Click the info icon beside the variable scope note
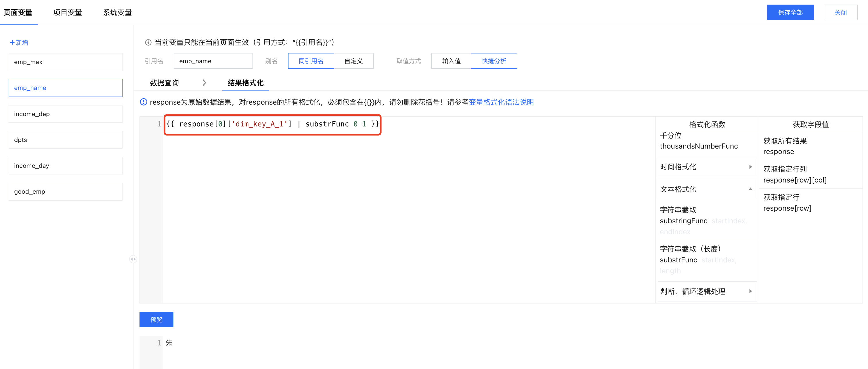The height and width of the screenshot is (369, 868). (x=148, y=43)
